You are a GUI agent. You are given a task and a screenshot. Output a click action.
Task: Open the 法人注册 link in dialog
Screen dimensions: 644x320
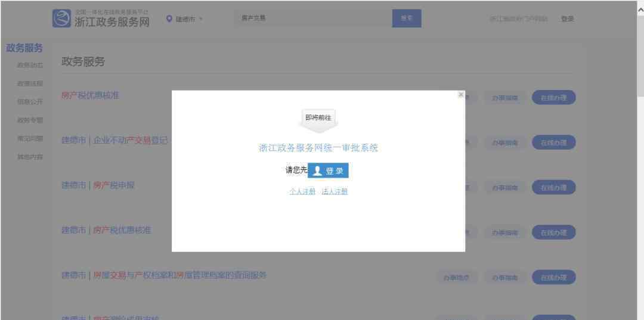(x=335, y=192)
